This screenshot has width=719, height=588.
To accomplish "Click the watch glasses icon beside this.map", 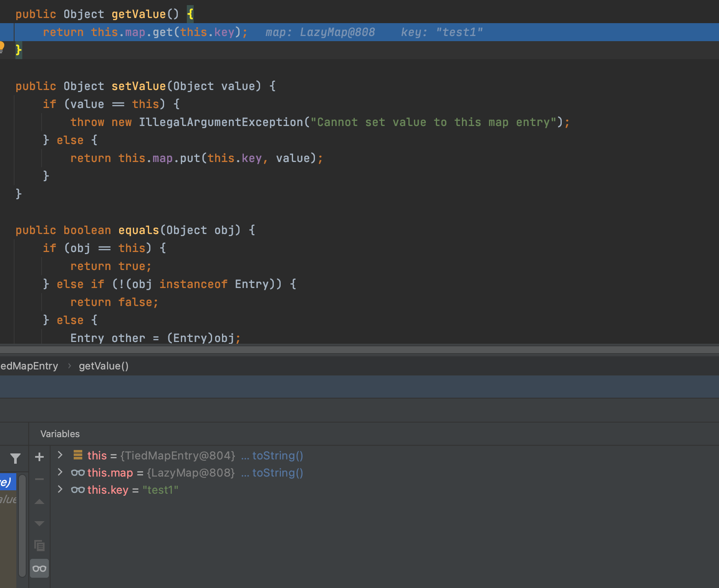I will click(78, 472).
